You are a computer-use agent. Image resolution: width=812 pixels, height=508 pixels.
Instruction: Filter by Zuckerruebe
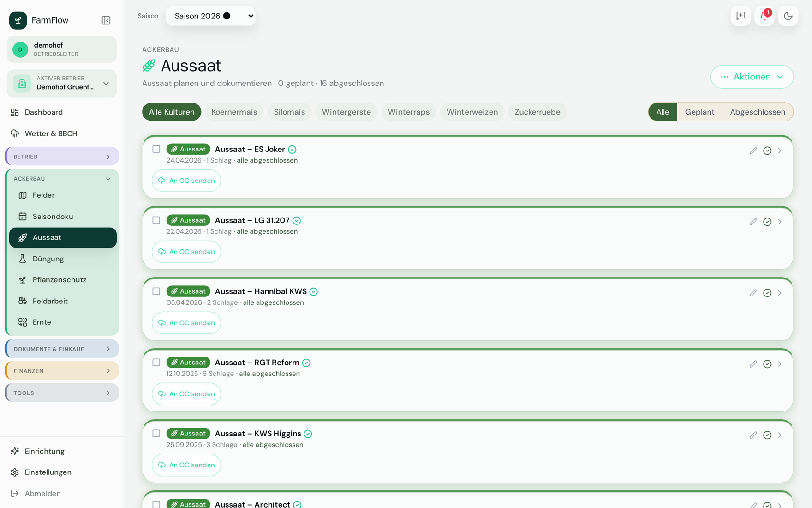point(537,112)
